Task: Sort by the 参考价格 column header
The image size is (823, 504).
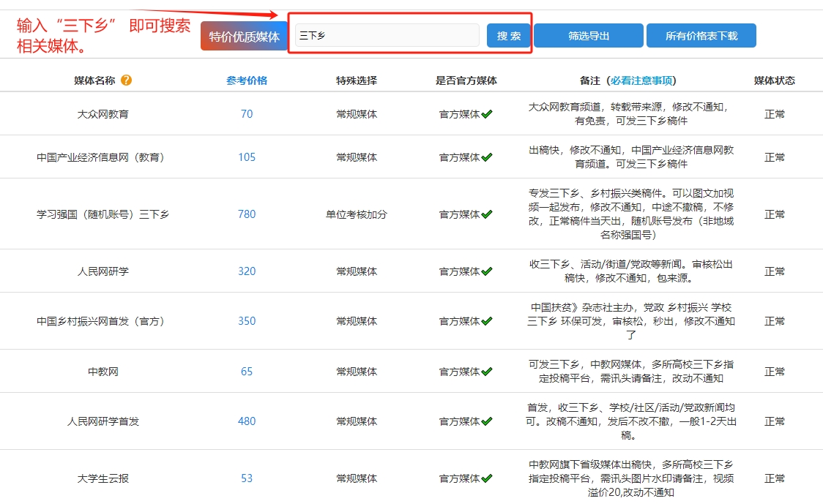Action: click(x=247, y=80)
